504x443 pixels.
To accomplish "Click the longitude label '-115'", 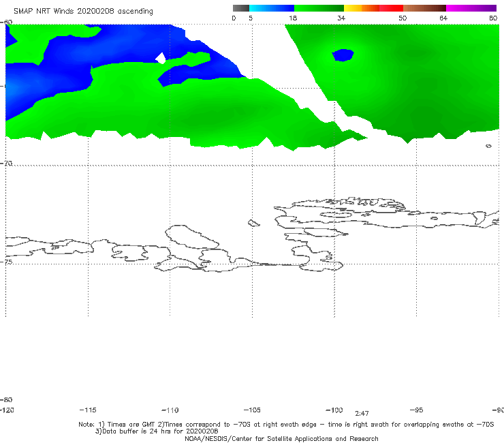I will tap(88, 410).
